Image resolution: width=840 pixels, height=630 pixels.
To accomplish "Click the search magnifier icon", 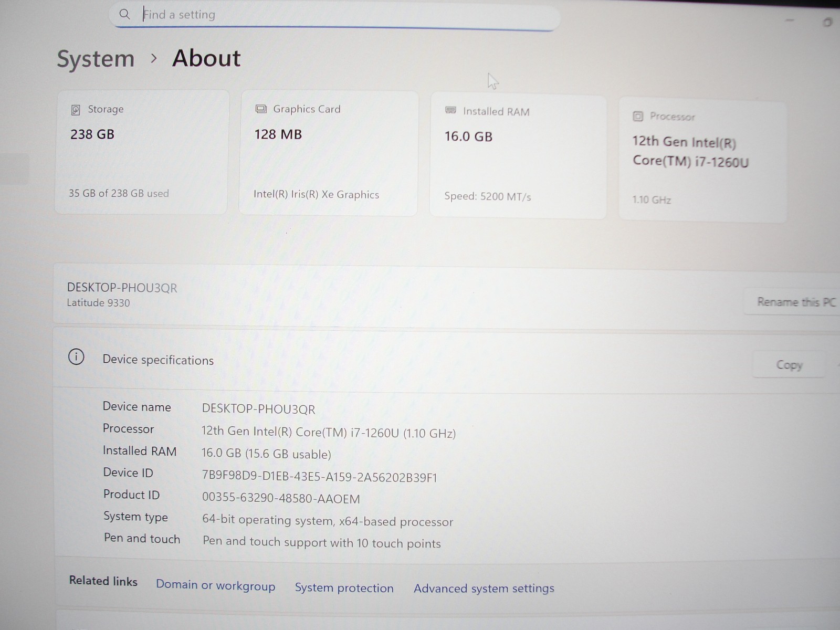I will tap(124, 14).
